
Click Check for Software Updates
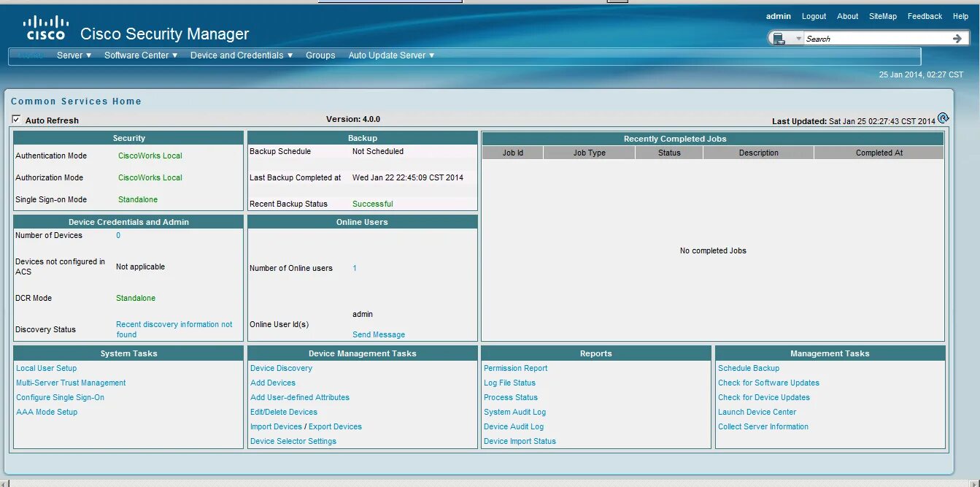click(768, 383)
